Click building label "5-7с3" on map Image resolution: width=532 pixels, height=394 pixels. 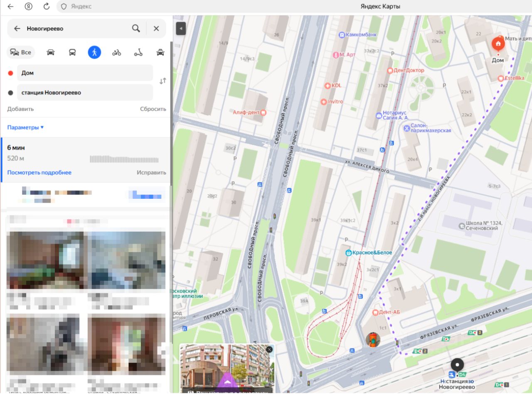[495, 186]
